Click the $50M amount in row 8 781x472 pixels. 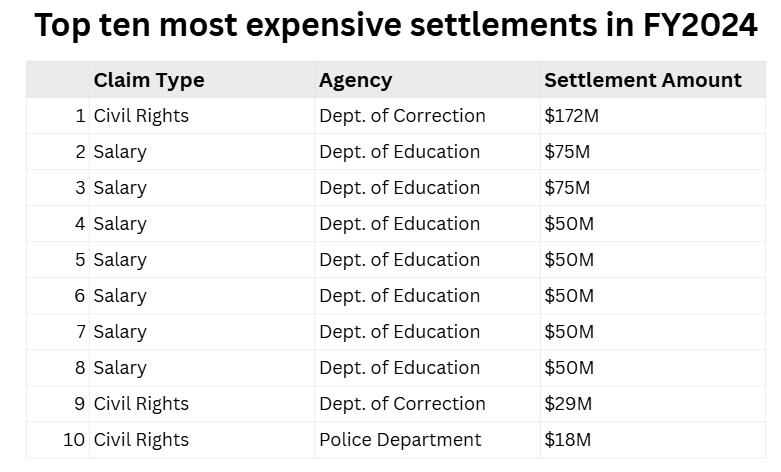pos(569,368)
